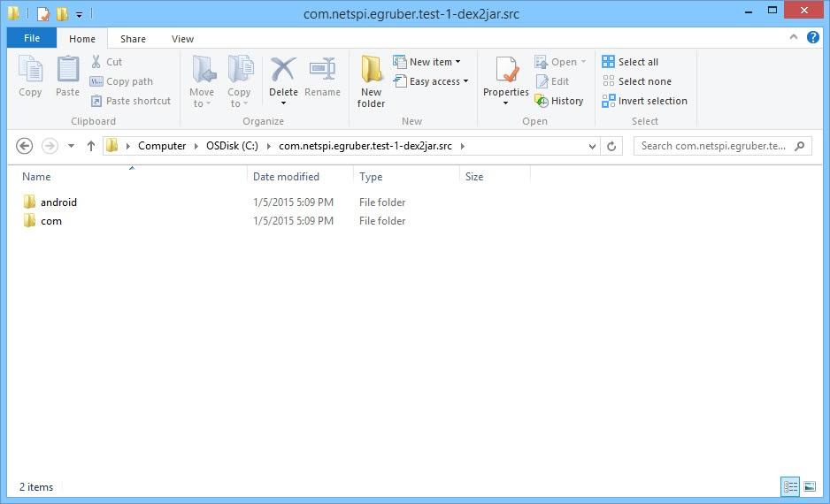Sort by the Date modified column header
The image size is (830, 504).
286,177
